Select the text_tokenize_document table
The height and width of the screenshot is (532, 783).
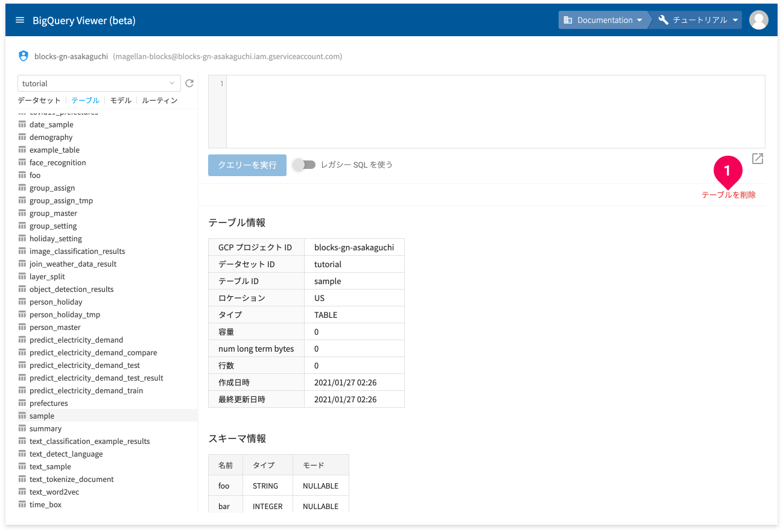tap(72, 479)
